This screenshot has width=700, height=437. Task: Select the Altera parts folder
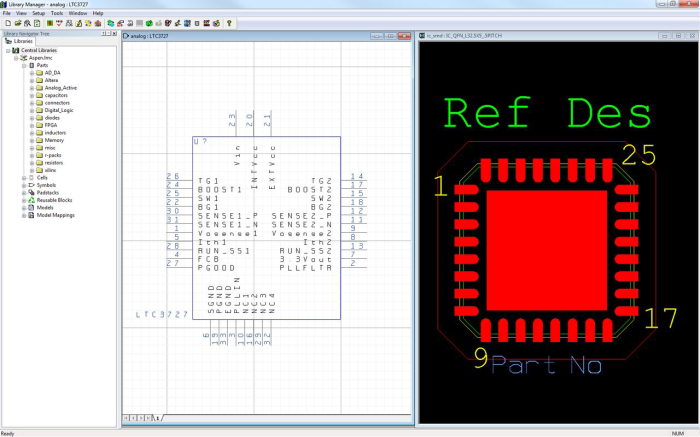point(51,80)
